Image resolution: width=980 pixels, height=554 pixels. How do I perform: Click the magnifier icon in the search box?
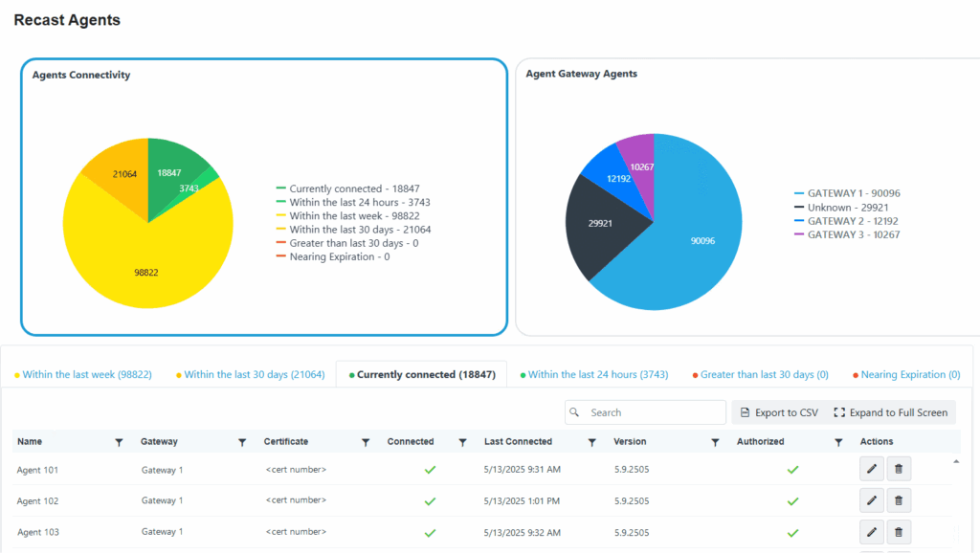point(574,411)
